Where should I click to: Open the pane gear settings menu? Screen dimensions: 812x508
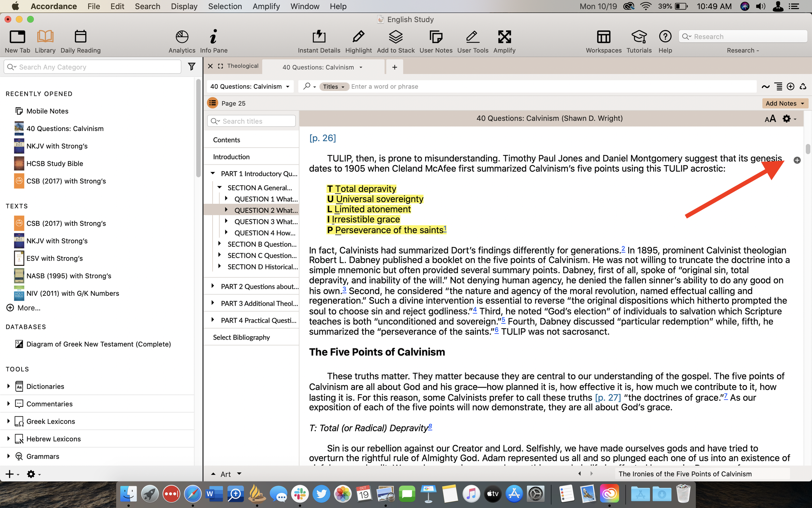click(789, 119)
